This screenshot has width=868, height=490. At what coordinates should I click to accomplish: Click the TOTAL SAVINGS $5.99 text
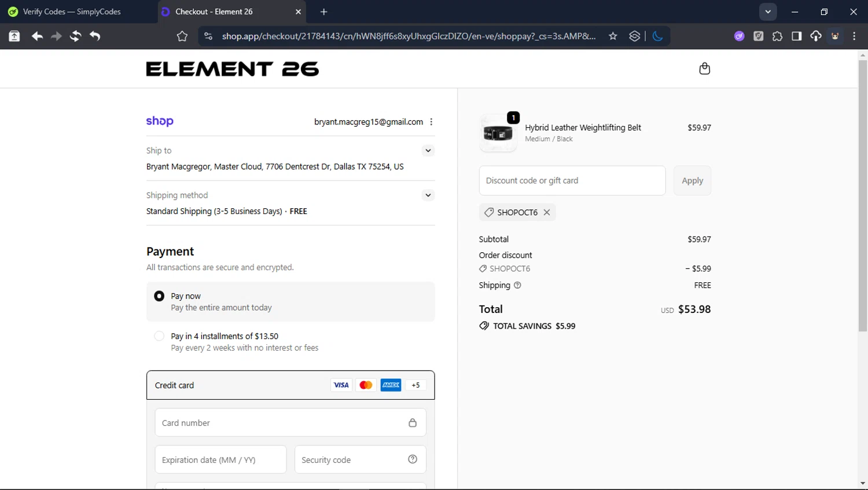534,326
